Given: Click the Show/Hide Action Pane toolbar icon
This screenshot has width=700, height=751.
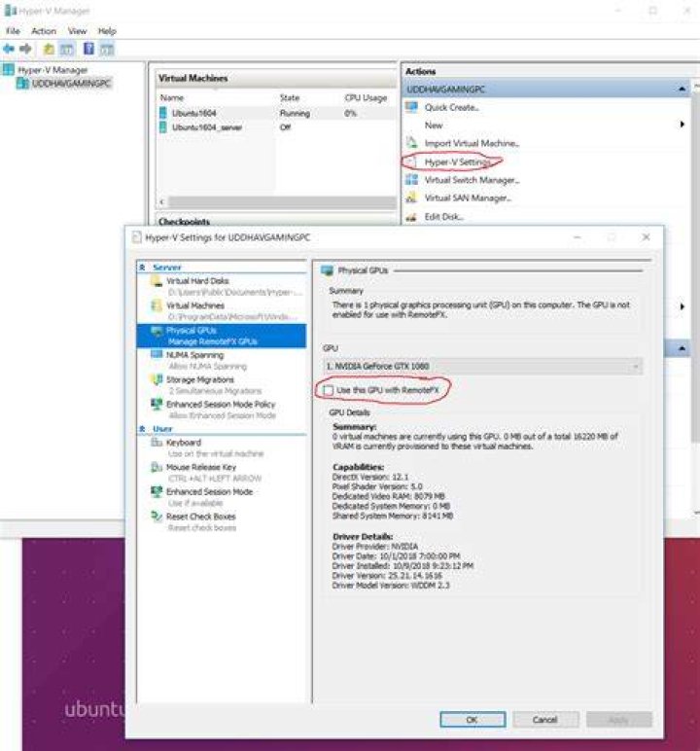Looking at the screenshot, I should 107,49.
